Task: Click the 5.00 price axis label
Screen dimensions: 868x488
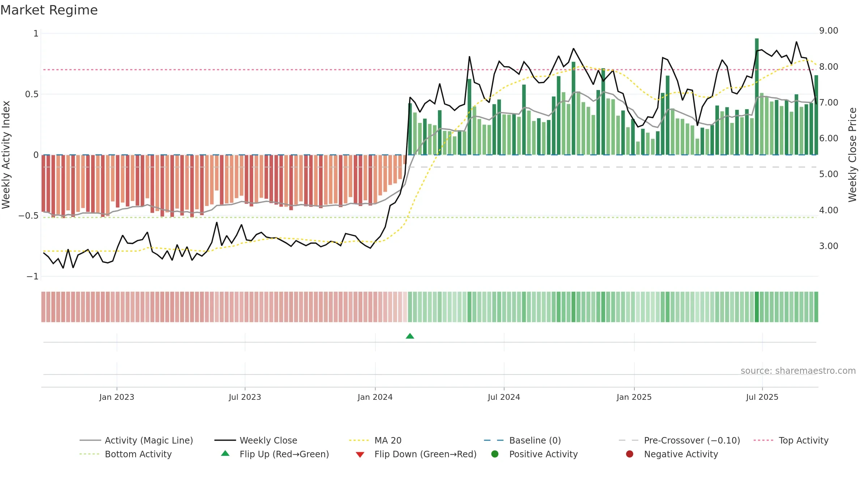Action: [x=829, y=174]
